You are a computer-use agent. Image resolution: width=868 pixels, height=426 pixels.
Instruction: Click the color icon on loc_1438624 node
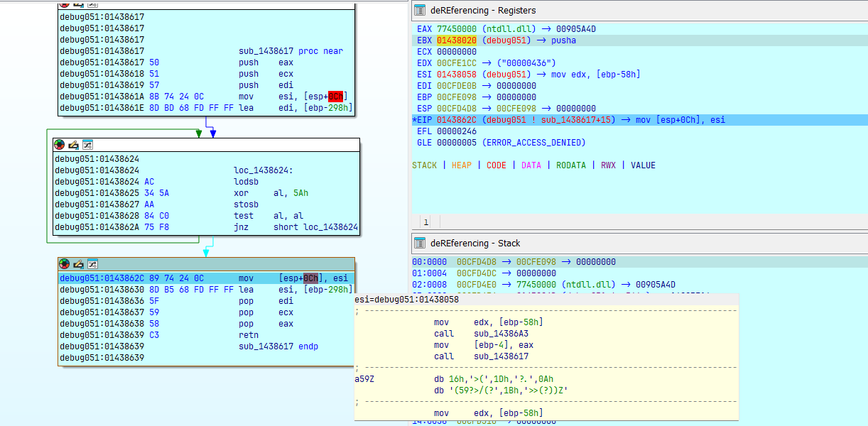(x=60, y=144)
